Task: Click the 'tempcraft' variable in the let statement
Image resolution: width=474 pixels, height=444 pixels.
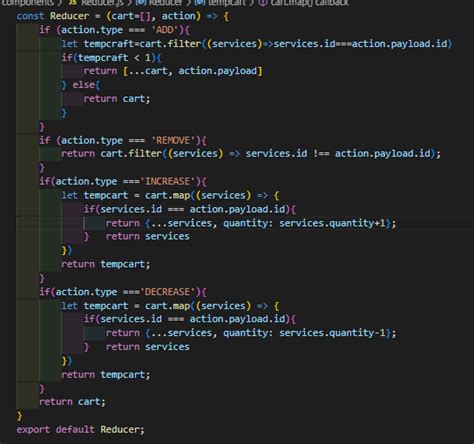Action: point(109,44)
